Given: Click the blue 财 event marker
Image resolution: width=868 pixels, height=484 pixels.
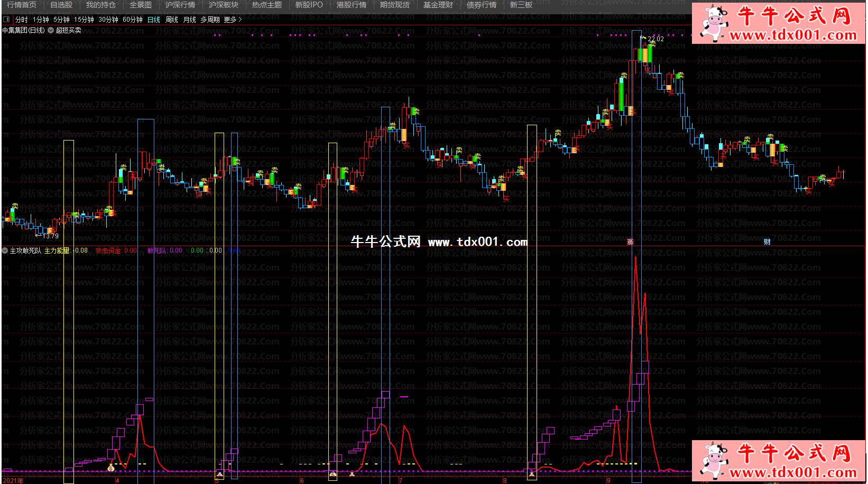Looking at the screenshot, I should [767, 242].
